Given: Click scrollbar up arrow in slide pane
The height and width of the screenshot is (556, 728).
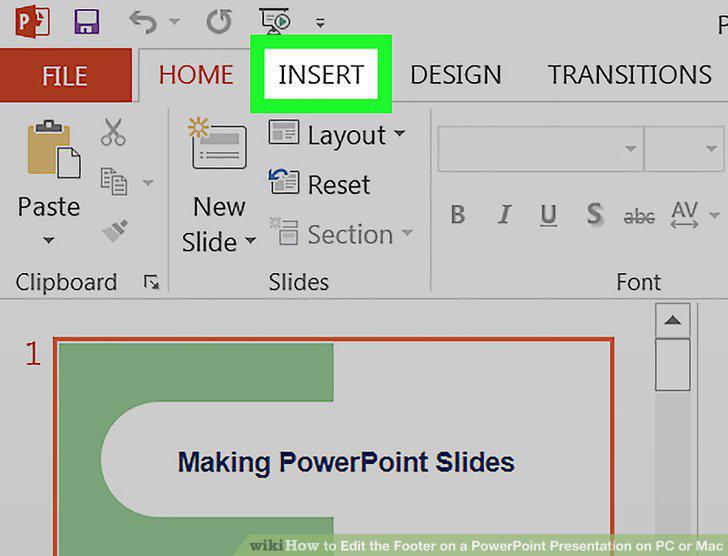Looking at the screenshot, I should click(672, 320).
